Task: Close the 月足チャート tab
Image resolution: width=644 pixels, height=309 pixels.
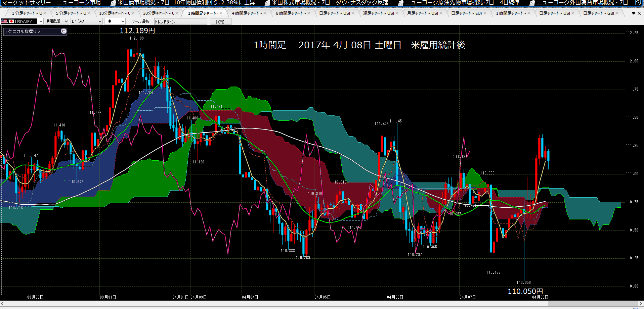Action: (x=441, y=13)
